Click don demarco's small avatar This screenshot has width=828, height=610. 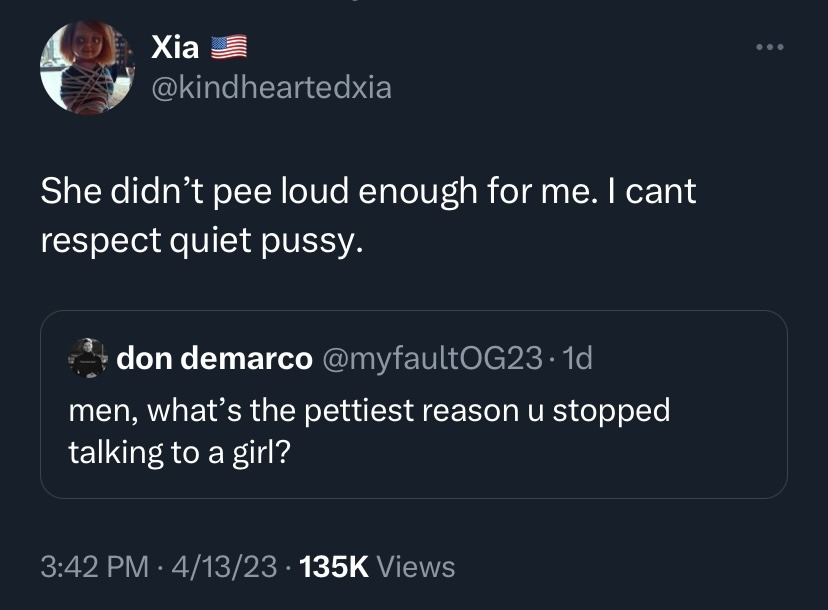87,357
